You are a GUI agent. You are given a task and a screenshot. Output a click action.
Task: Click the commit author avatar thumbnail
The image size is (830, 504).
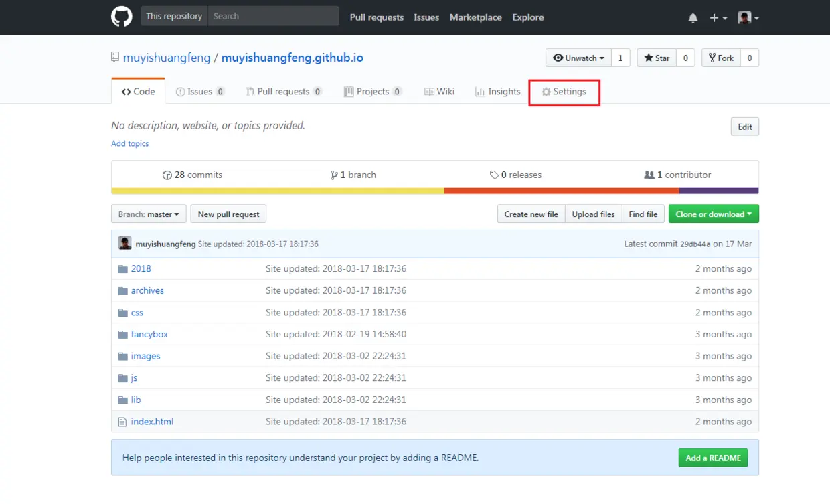point(125,243)
